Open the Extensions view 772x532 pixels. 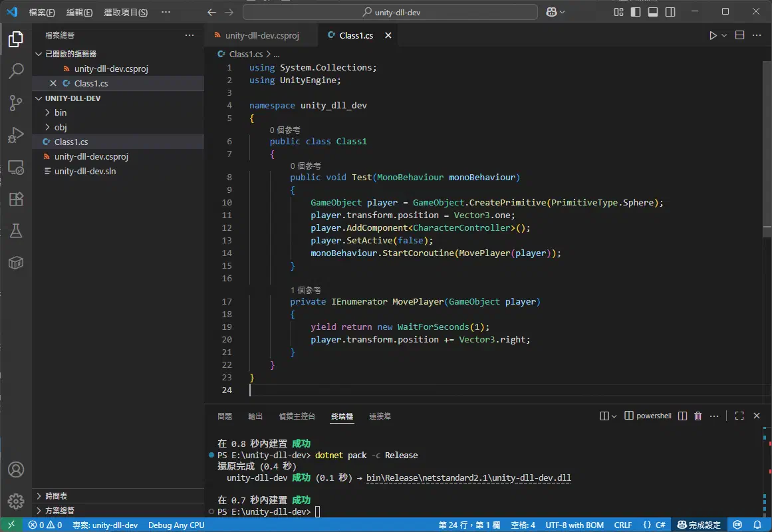tap(16, 199)
